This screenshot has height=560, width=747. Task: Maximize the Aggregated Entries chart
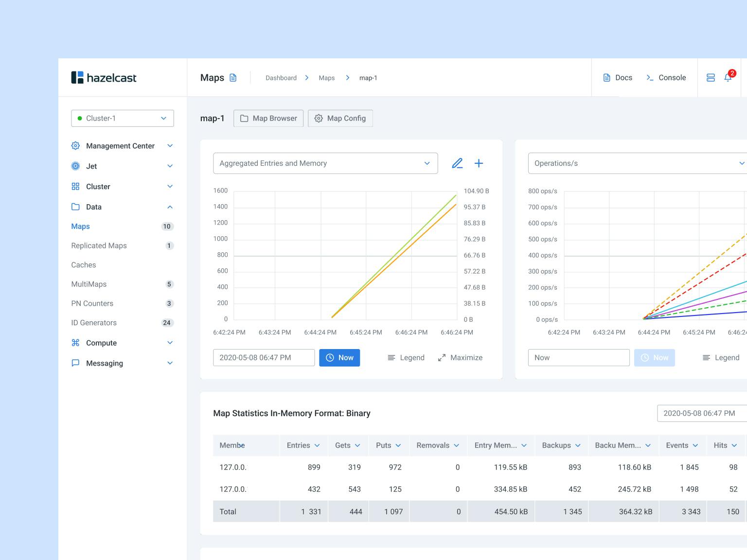460,358
